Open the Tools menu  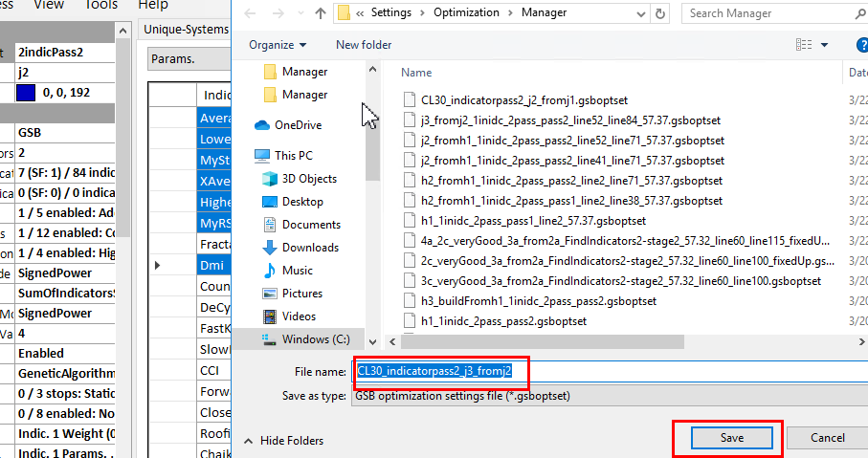pos(101,5)
